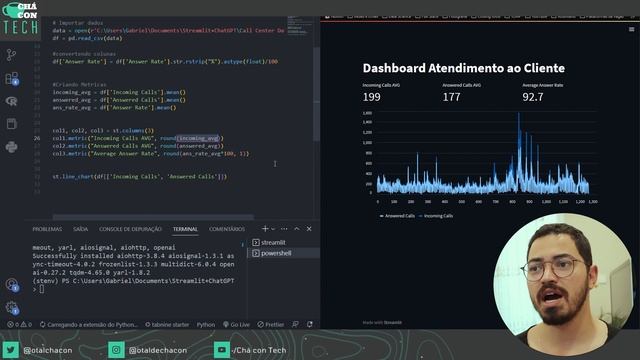This screenshot has width=640, height=360.
Task: Maximize the panel with the chevron-up
Action: [297, 229]
